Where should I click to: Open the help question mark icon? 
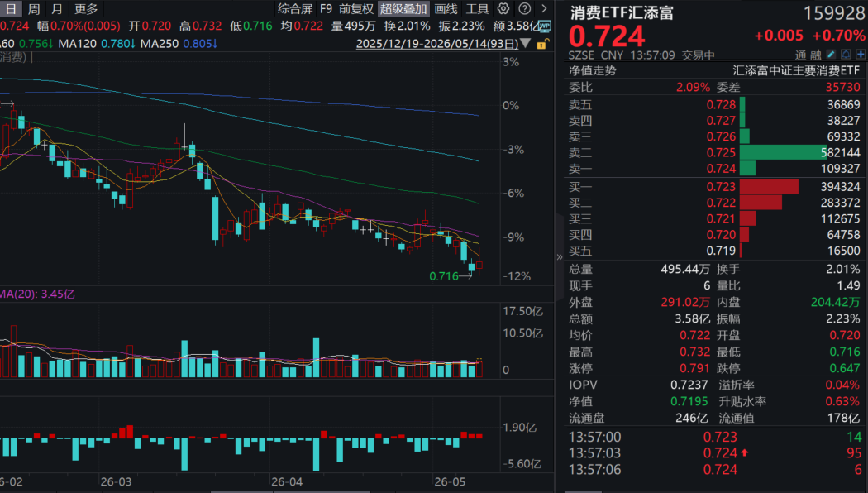pos(524,8)
